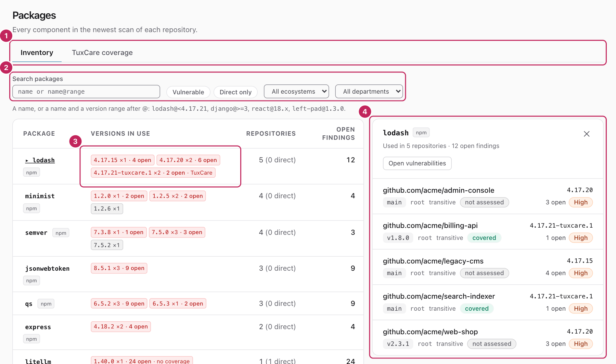
Task: Click High severity badge for search-indexer
Action: click(581, 309)
